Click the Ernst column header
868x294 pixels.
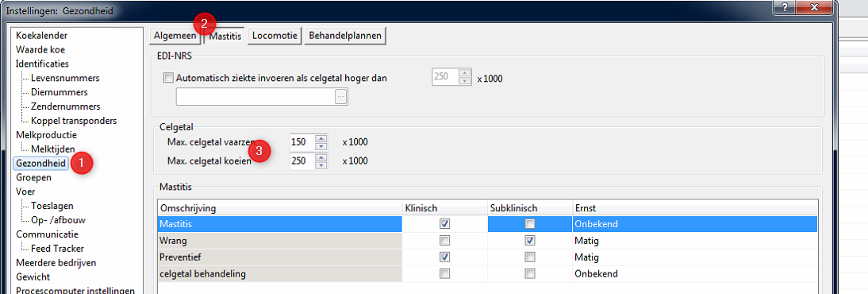(695, 208)
